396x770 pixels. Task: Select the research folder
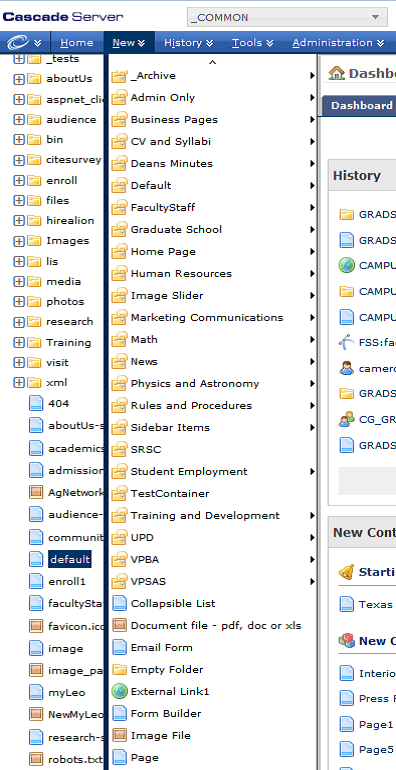69,322
